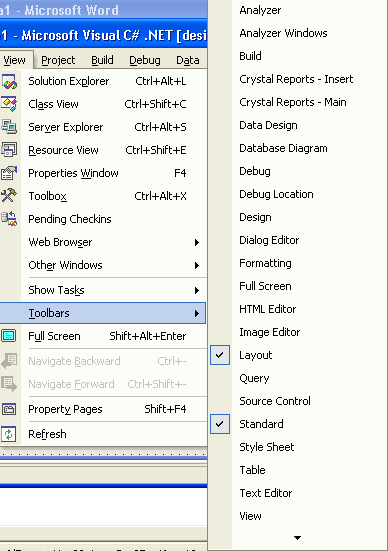388x551 pixels.
Task: Select Property Pages menu entry
Action: [x=103, y=409]
